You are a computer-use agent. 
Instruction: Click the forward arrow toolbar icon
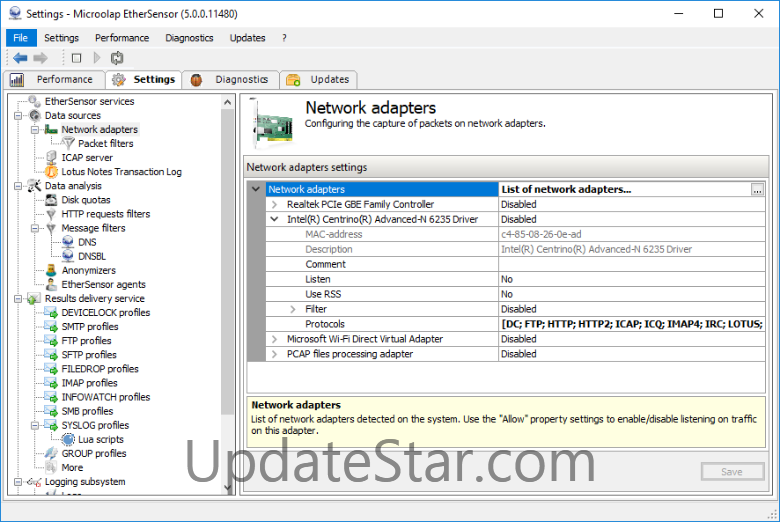point(40,58)
